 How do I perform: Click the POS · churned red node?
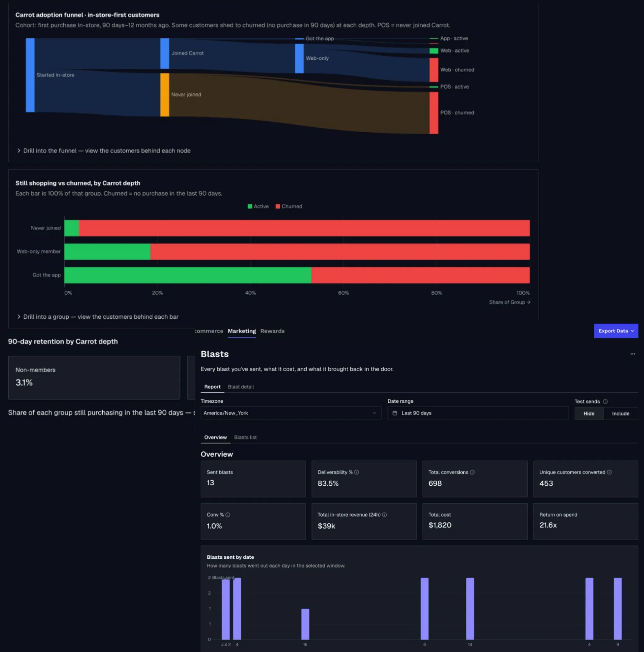[x=434, y=113]
